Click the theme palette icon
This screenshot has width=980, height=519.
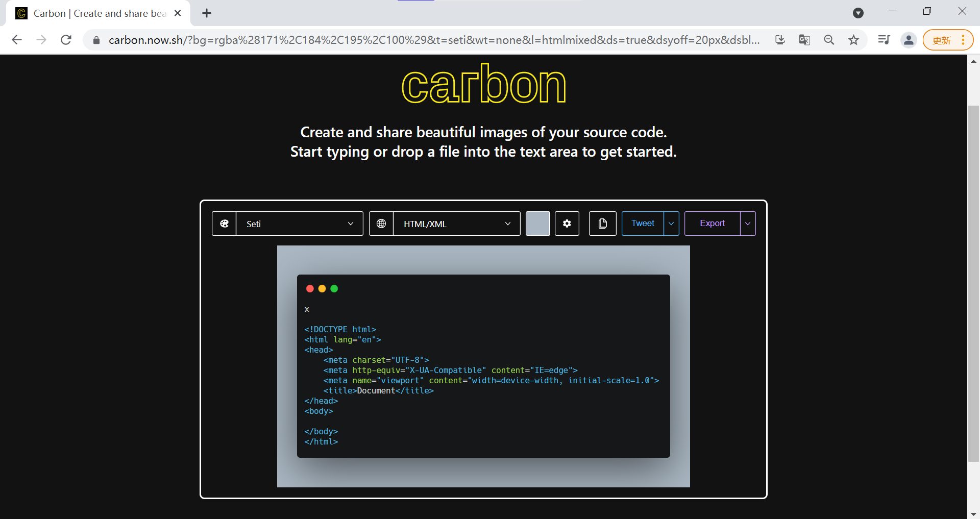[224, 224]
